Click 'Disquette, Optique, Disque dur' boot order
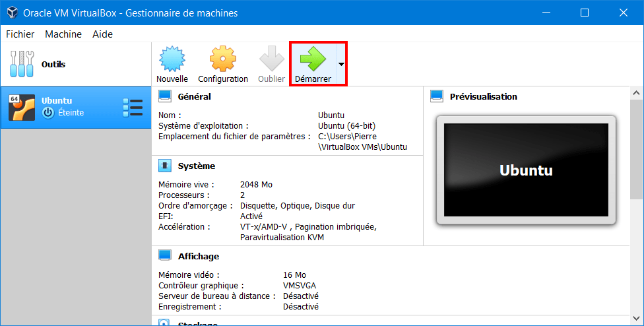 pyautogui.click(x=298, y=206)
